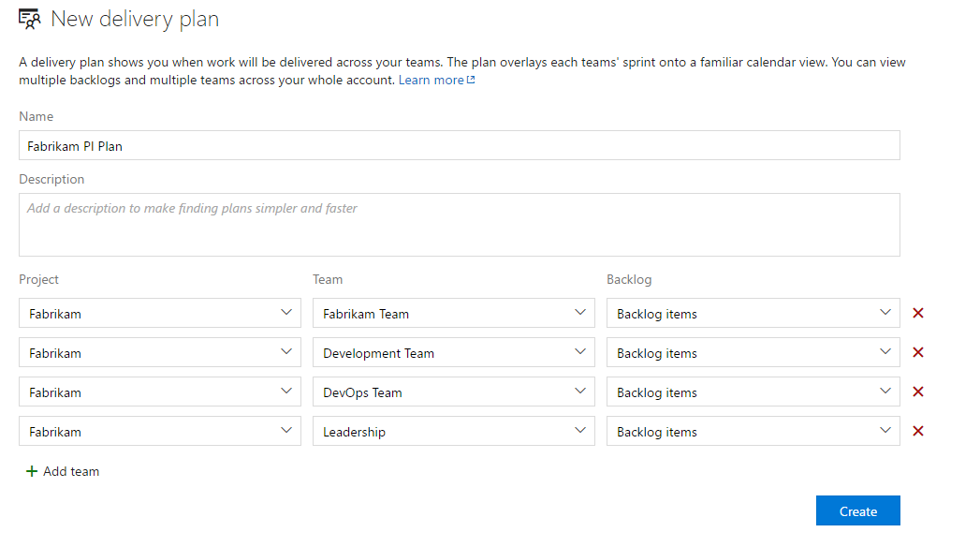Remove the Fabrikam Team row with red X

pyautogui.click(x=917, y=313)
